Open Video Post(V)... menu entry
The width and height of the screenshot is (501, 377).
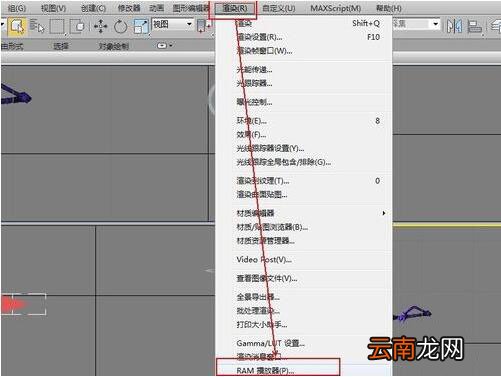click(304, 259)
